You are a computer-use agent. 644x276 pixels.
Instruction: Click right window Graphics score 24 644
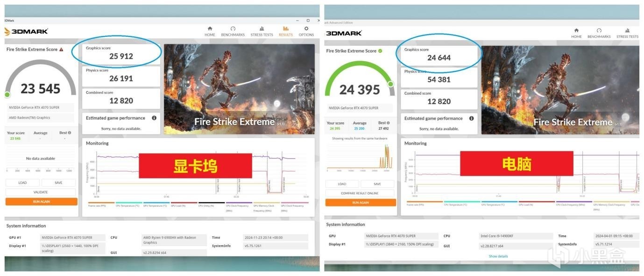coord(439,55)
